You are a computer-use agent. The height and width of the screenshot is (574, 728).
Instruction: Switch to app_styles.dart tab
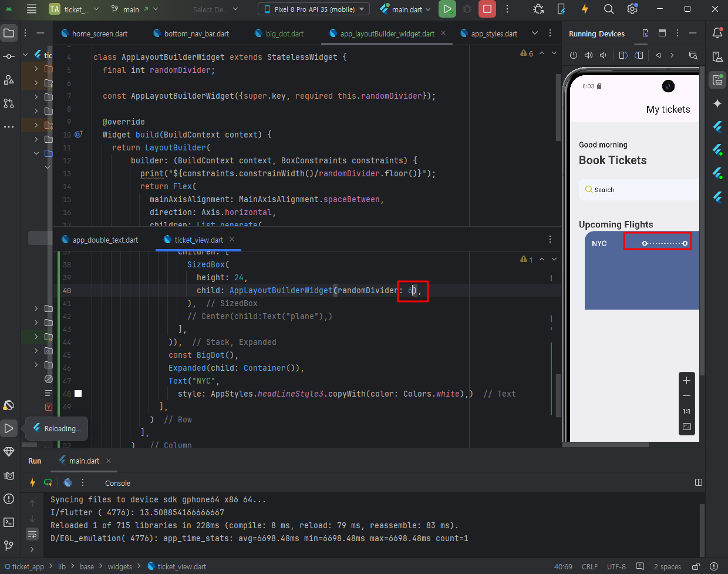click(488, 33)
